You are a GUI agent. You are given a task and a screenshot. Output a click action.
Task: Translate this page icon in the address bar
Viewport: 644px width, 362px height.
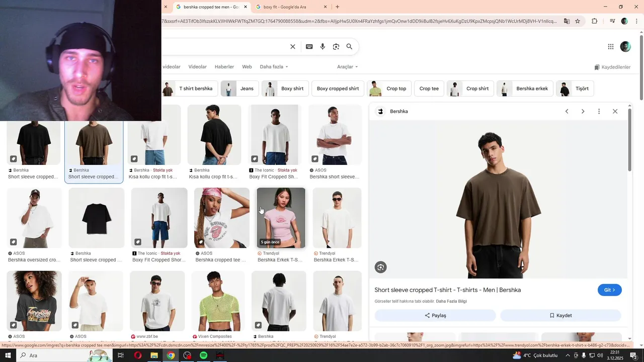(x=567, y=21)
